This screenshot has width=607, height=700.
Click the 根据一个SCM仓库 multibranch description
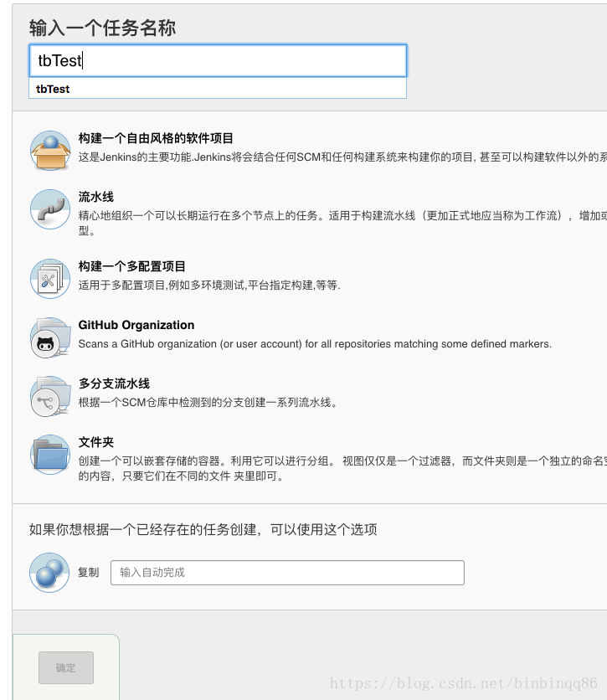(208, 403)
